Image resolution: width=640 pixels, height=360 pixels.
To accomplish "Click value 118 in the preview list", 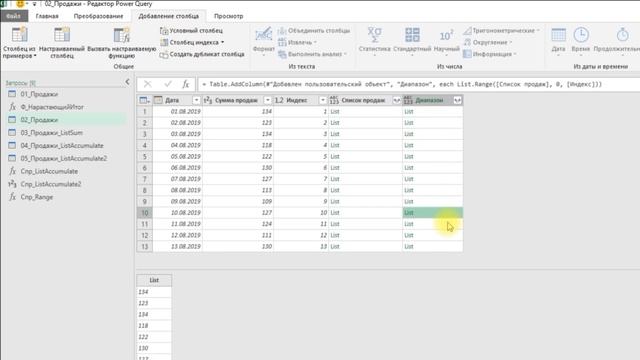I will click(154, 326).
